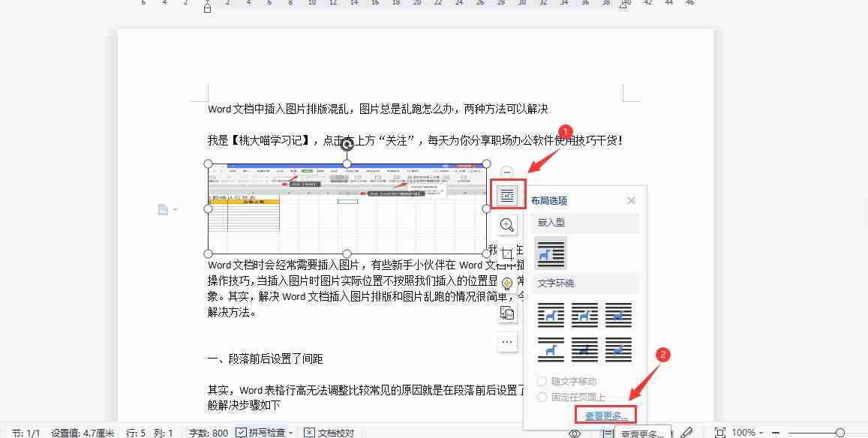Click the page layout view icon in status bar
This screenshot has height=438, width=868.
(x=608, y=433)
